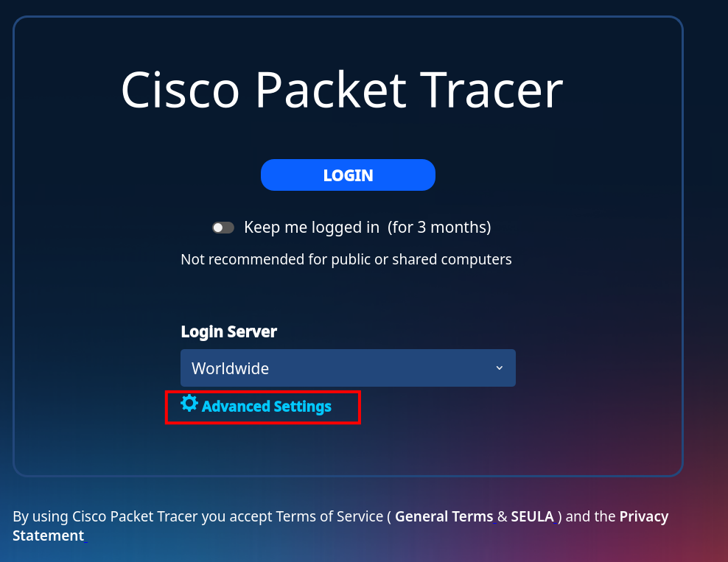
Task: Click the (for 3 months) text
Action: point(439,228)
